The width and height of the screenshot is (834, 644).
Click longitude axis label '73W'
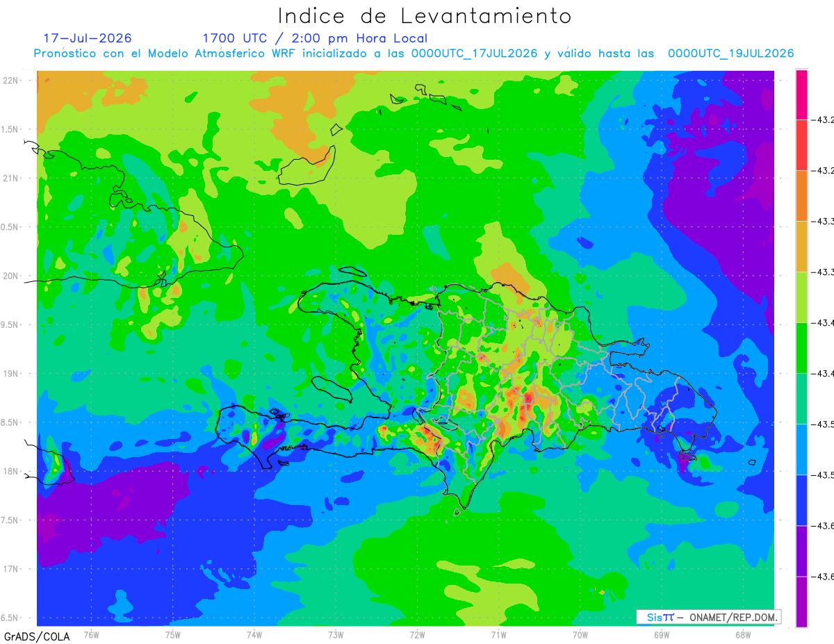(x=336, y=635)
